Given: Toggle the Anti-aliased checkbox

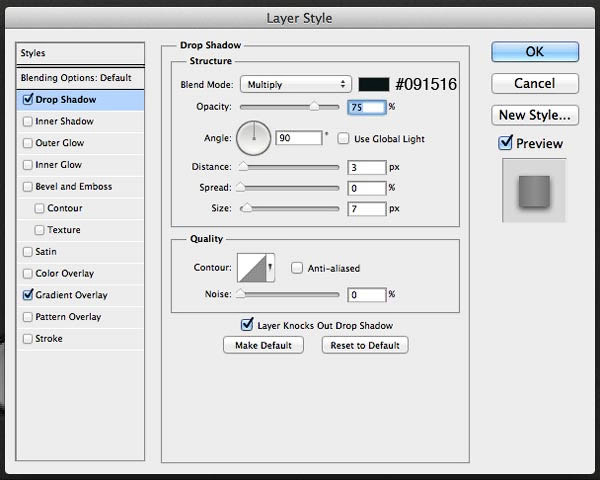Looking at the screenshot, I should 297,268.
